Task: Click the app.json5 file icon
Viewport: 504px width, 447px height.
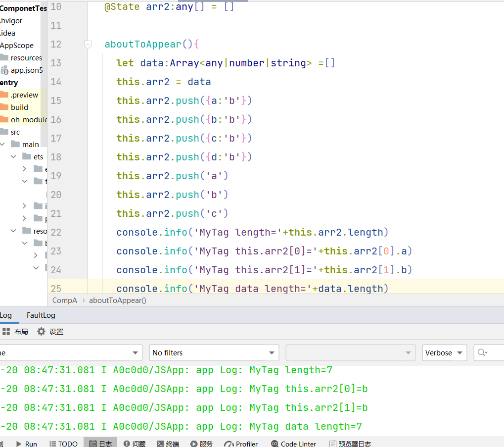Action: 4,70
